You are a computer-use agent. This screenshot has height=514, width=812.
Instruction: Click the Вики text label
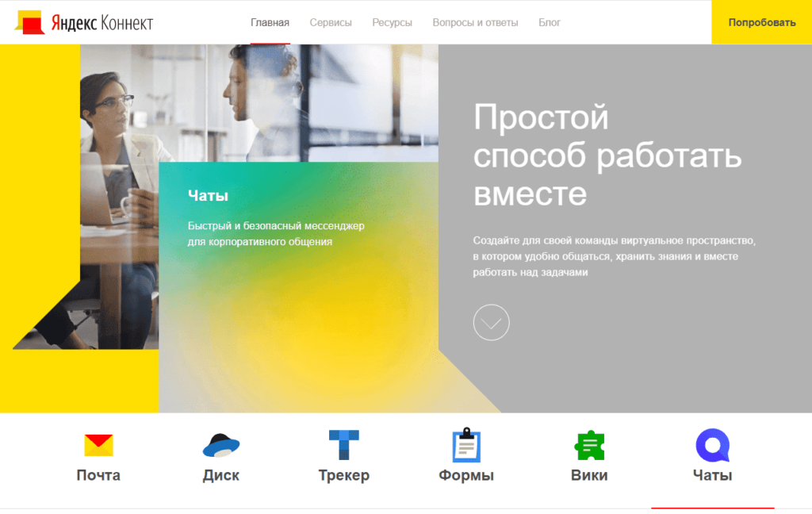point(589,476)
